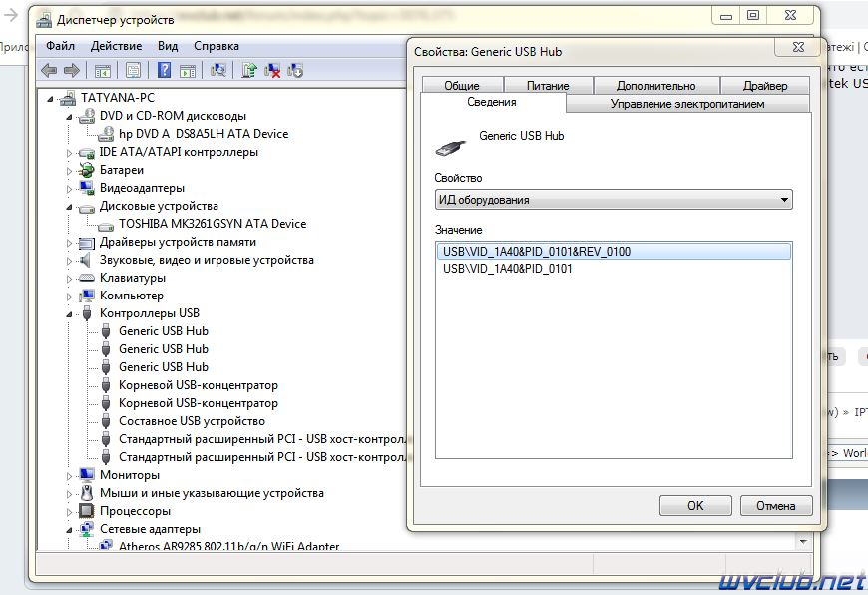Open the Вид menu

(x=168, y=46)
